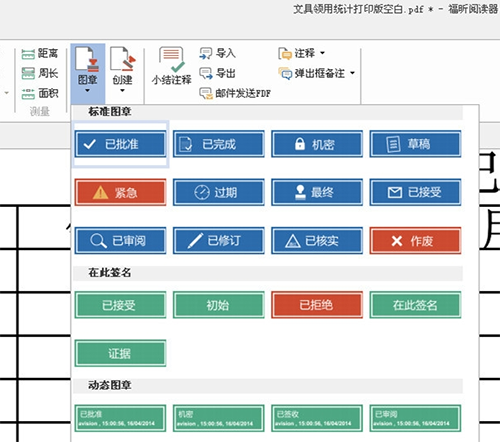Select the 距离 (distance) measure tool
This screenshot has height=442, width=500.
click(x=40, y=53)
